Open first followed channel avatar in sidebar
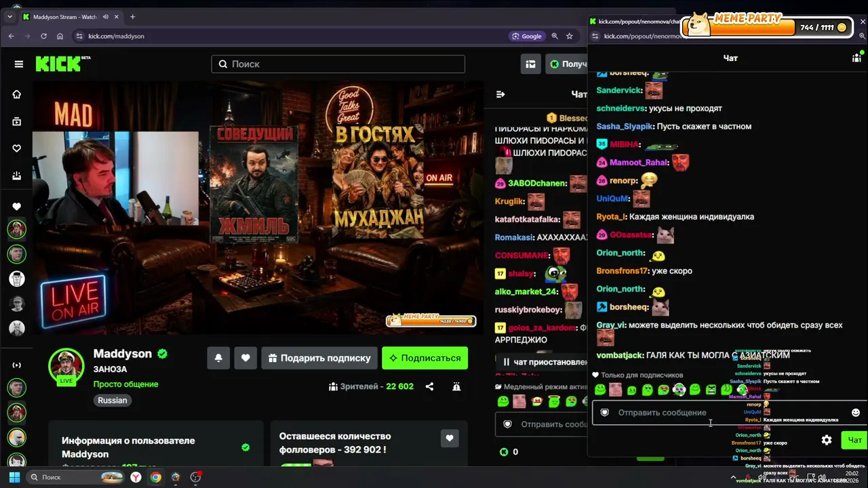Viewport: 868px width, 488px height. [x=17, y=229]
